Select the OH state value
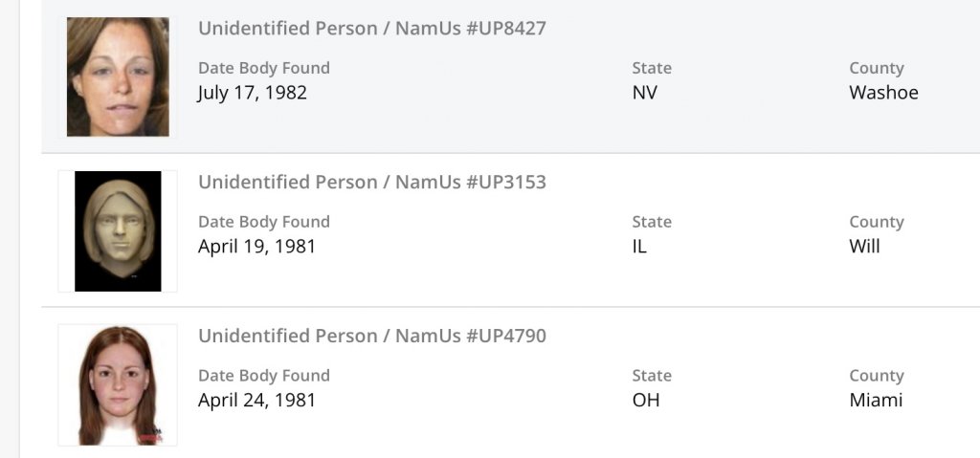 (x=646, y=401)
